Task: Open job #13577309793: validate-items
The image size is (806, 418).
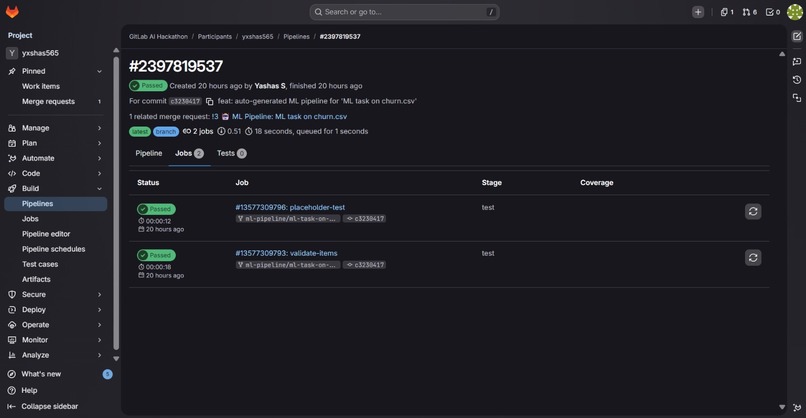Action: pyautogui.click(x=286, y=253)
